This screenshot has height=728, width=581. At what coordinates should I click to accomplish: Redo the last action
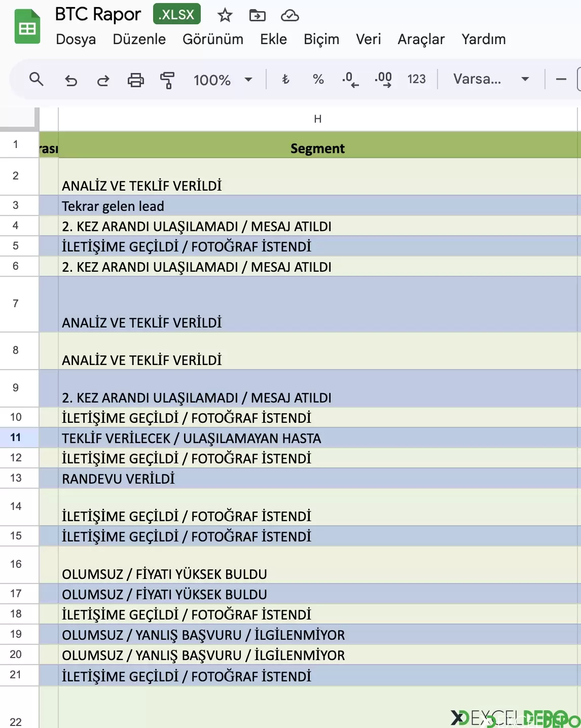coord(103,80)
